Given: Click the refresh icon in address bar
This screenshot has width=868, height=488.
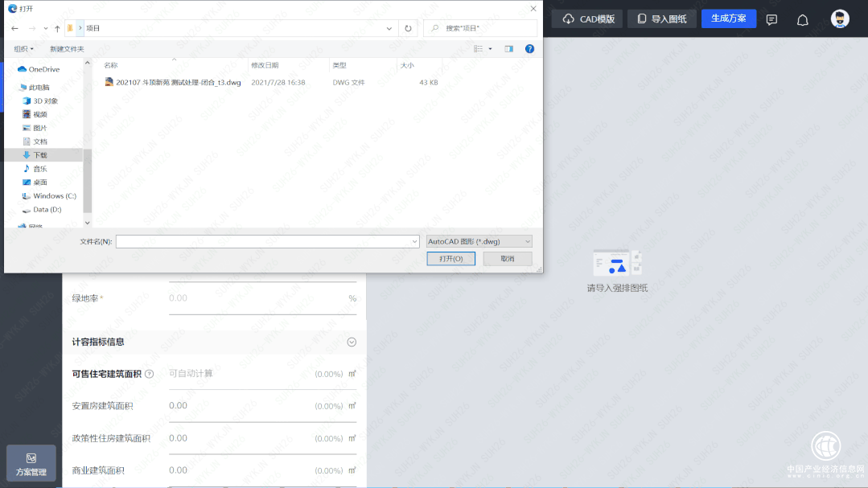Looking at the screenshot, I should coord(409,28).
